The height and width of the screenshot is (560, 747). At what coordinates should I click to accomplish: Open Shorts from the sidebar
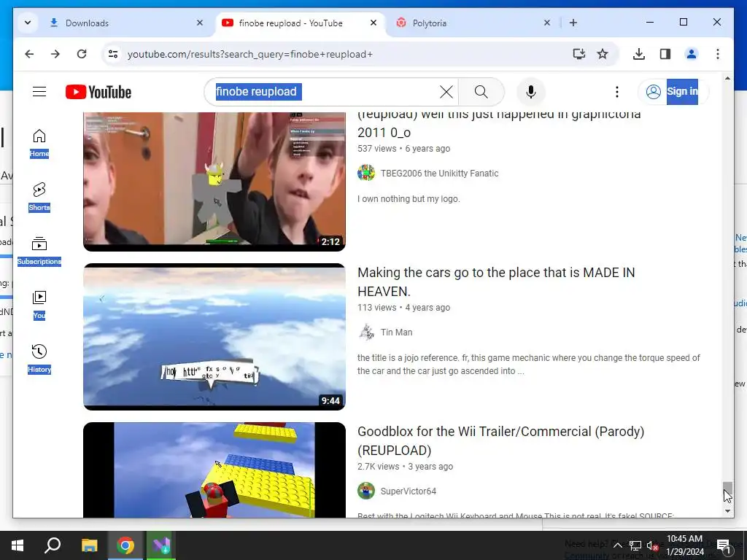(39, 197)
